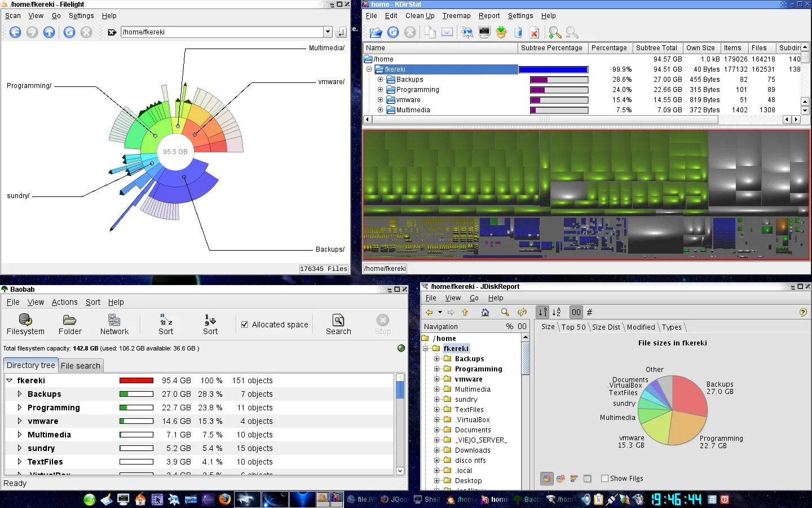The image size is (812, 508).
Task: Click the home task button in the taskbar
Action: point(495,500)
